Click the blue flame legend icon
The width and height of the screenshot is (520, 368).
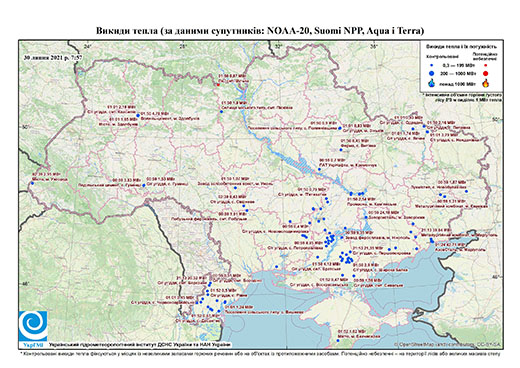tap(432, 83)
